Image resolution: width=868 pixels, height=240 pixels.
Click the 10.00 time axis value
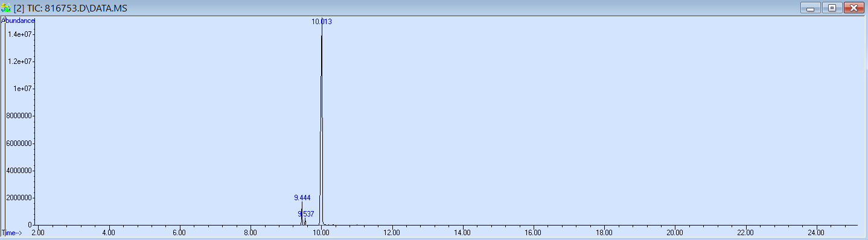321,232
